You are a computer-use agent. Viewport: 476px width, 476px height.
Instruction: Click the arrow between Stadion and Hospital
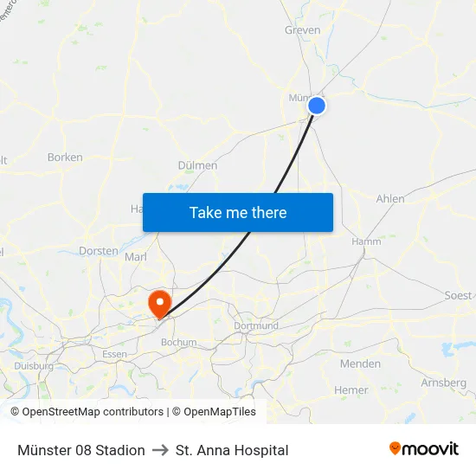pyautogui.click(x=160, y=450)
